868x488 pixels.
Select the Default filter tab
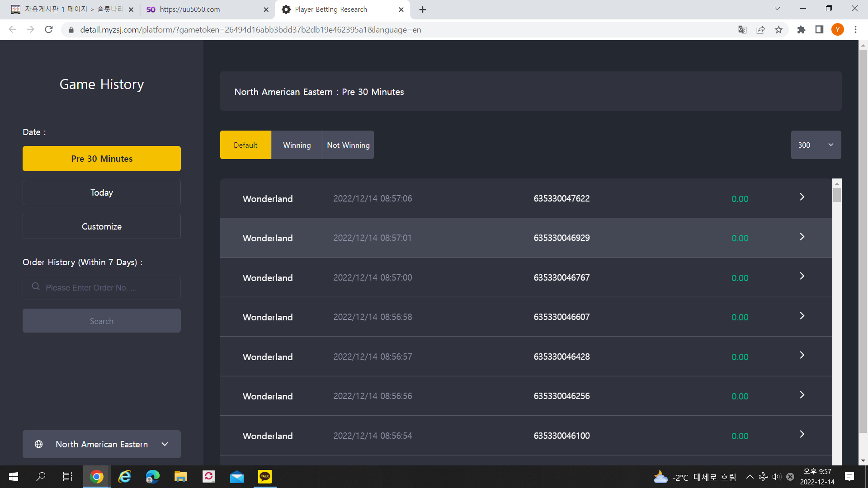click(x=245, y=145)
